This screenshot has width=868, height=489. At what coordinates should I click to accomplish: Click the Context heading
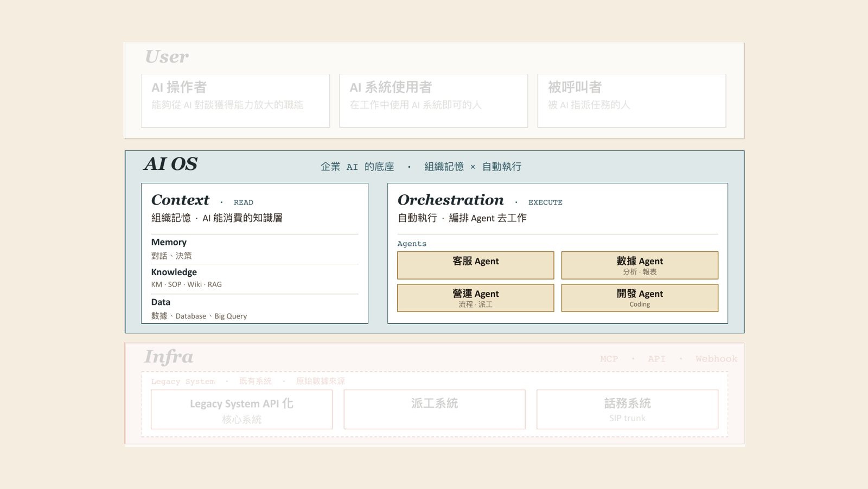tap(180, 200)
